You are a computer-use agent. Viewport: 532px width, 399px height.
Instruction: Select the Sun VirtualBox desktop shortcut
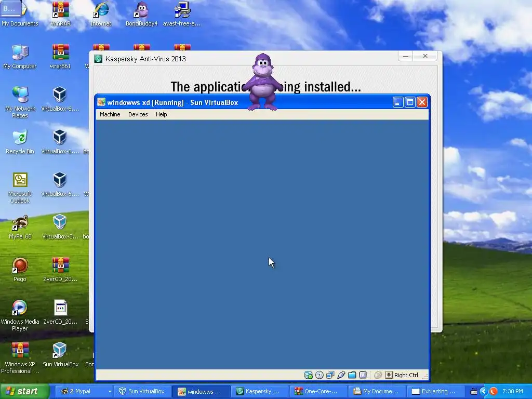[60, 355]
